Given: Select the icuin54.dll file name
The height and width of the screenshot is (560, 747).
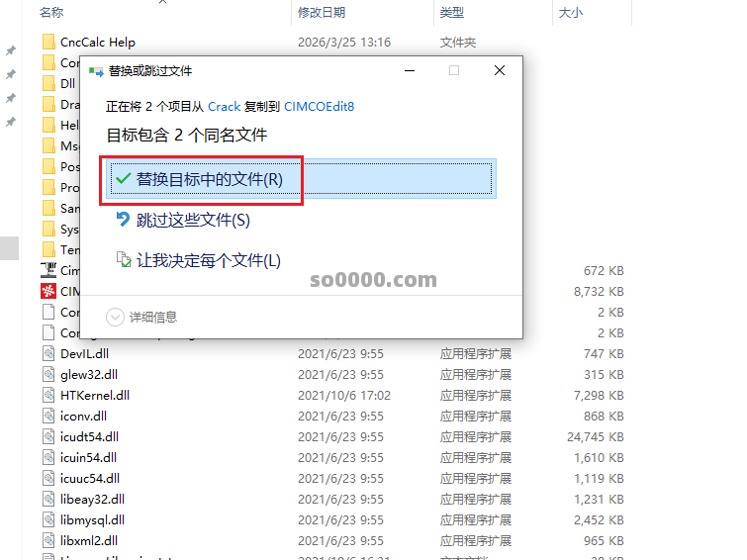Looking at the screenshot, I should click(x=89, y=457).
